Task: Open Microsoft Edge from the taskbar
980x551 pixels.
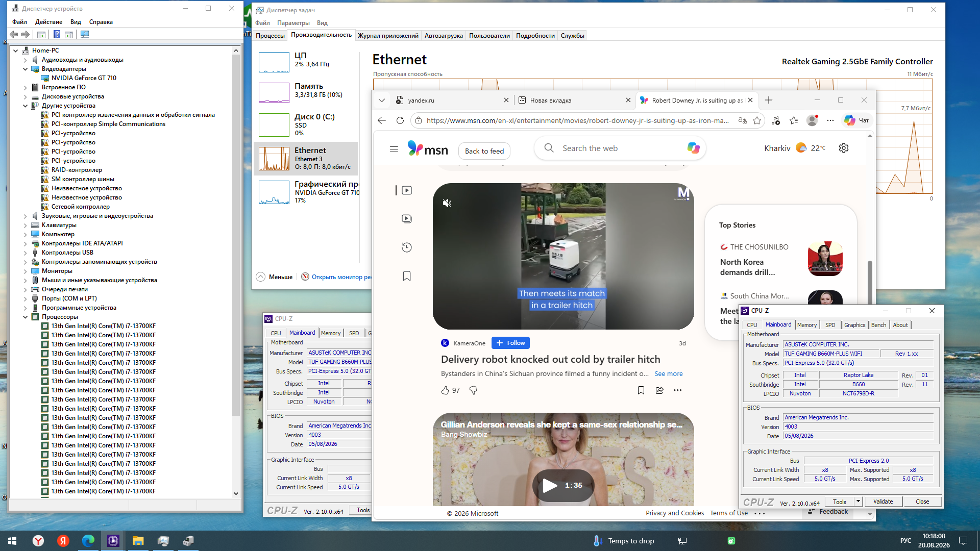Action: [x=88, y=541]
